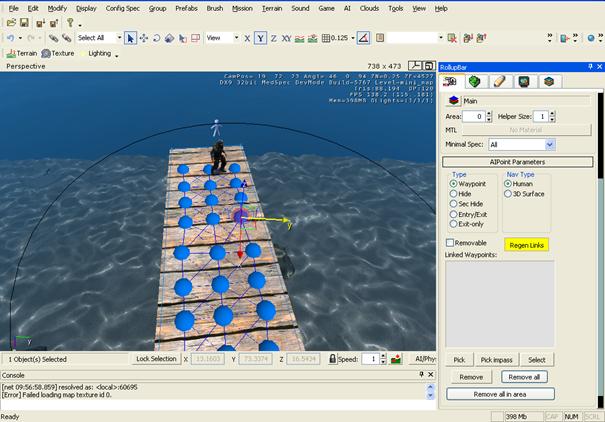
Task: Open the Texture tool from the toolbar
Action: pos(58,54)
